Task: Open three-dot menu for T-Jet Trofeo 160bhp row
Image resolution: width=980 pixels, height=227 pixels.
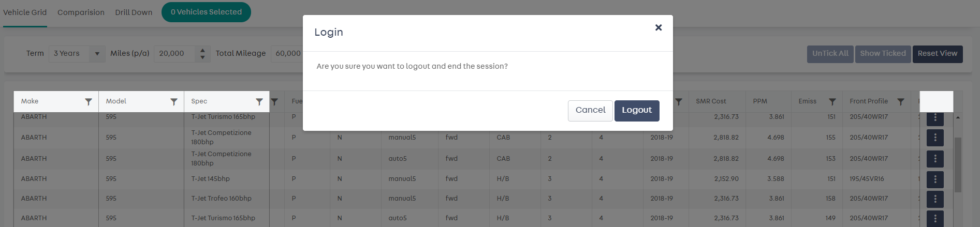Action: 935,199
